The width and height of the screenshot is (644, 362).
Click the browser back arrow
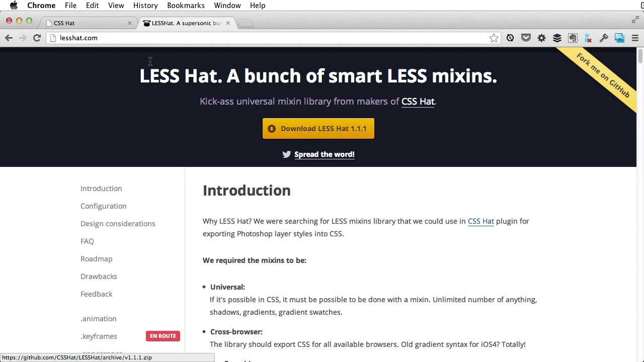9,38
